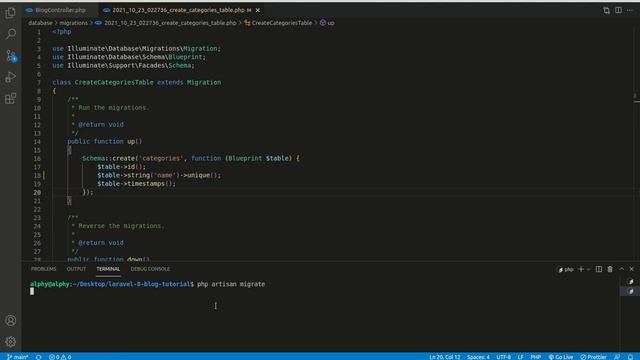Open the Manage gear icon
The width and height of the screenshot is (640, 360).
pyautogui.click(x=11, y=341)
